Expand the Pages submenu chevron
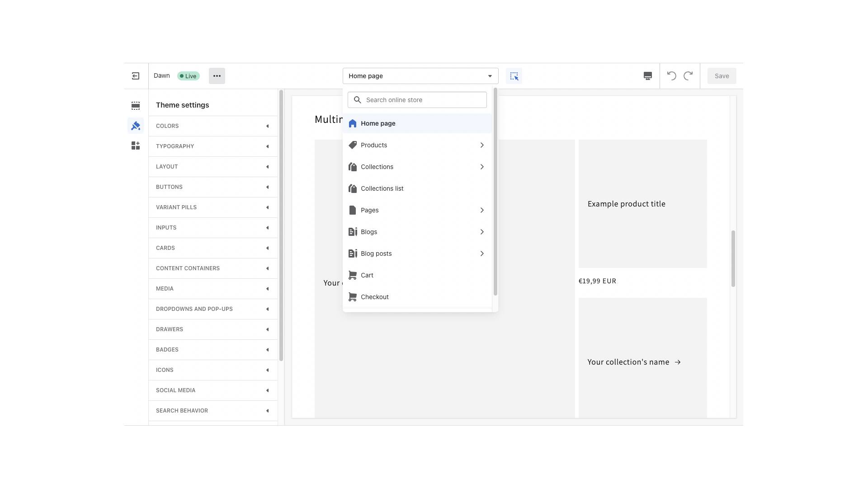This screenshot has height=488, width=868. pos(482,210)
